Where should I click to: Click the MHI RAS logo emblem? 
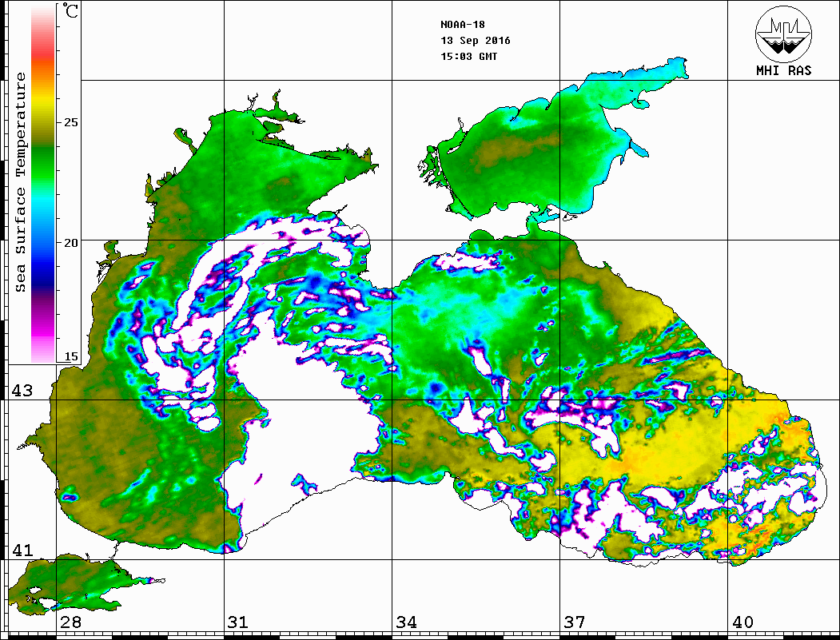tap(783, 34)
